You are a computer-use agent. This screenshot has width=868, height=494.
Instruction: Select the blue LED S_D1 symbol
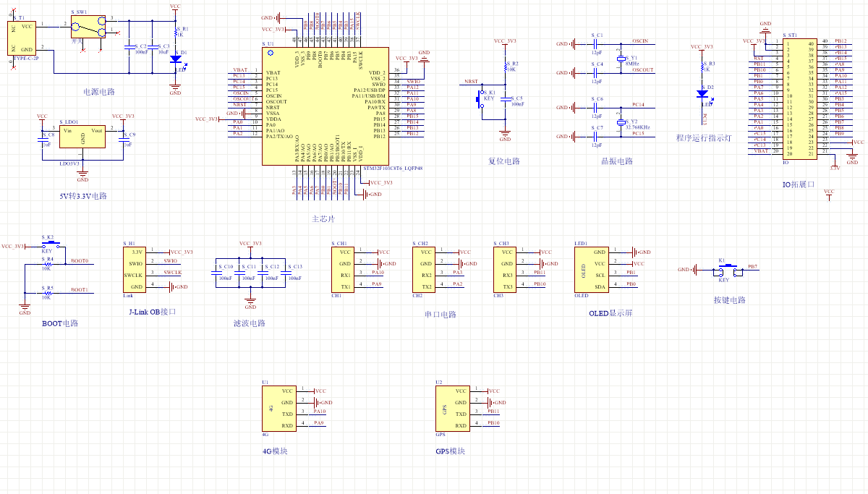[175, 60]
